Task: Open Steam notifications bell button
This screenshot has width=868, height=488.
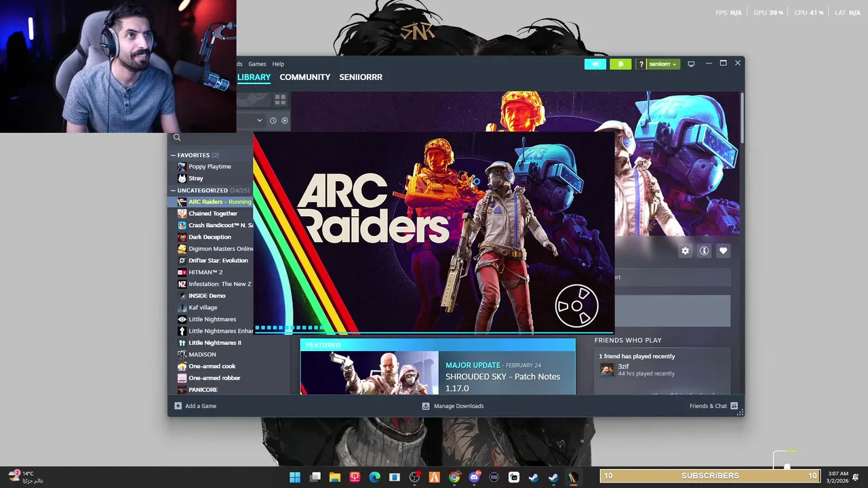Action: point(620,64)
